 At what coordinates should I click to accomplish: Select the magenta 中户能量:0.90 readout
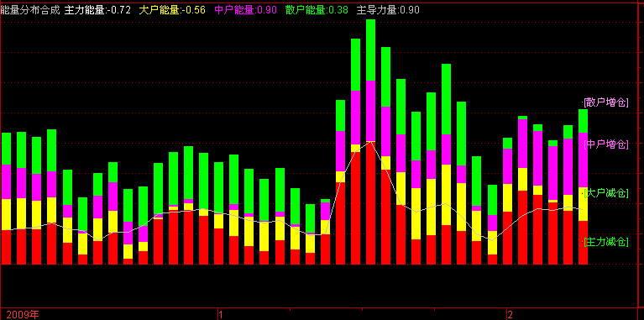point(246,10)
